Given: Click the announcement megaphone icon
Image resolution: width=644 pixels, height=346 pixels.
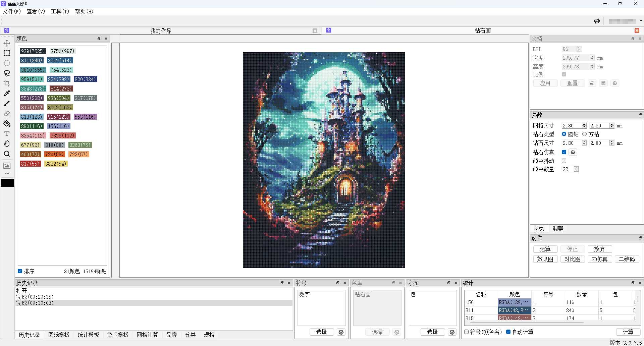Looking at the screenshot, I should tap(597, 21).
